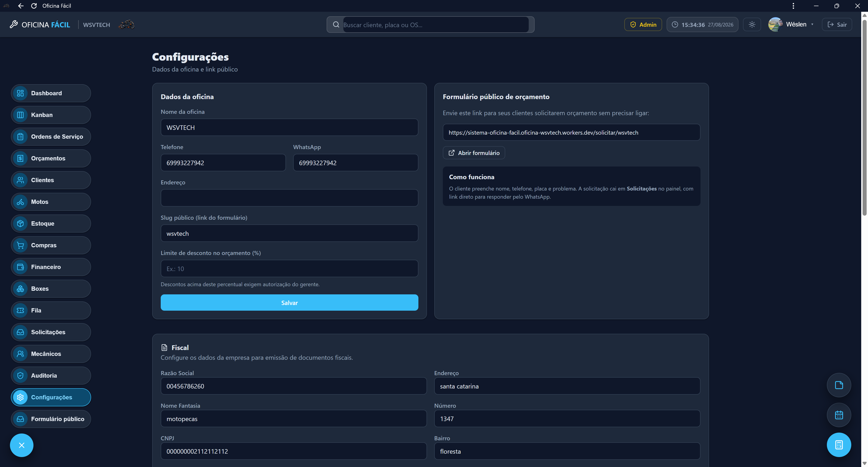Image resolution: width=868 pixels, height=467 pixels.
Task: Click the discount limit percentage field
Action: tap(289, 269)
